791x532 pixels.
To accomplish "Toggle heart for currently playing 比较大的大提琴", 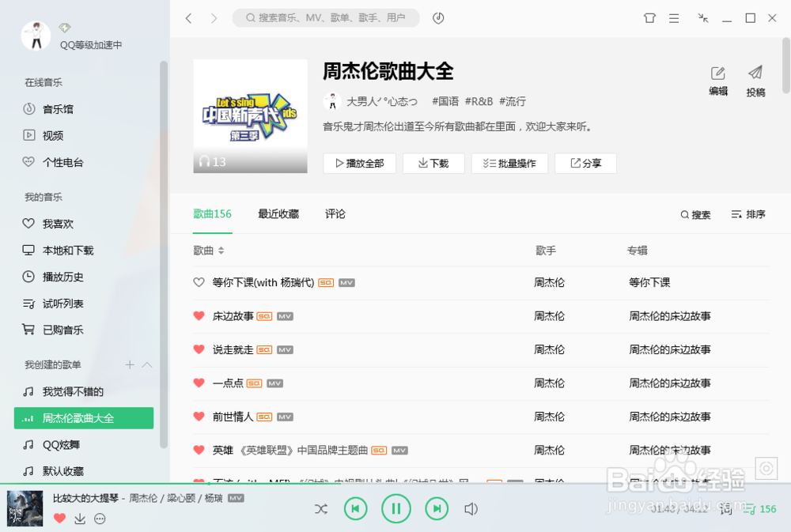I will (59, 518).
